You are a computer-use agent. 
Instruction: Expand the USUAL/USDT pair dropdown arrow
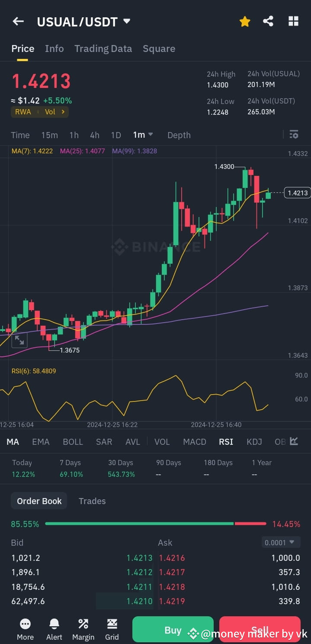tap(127, 21)
